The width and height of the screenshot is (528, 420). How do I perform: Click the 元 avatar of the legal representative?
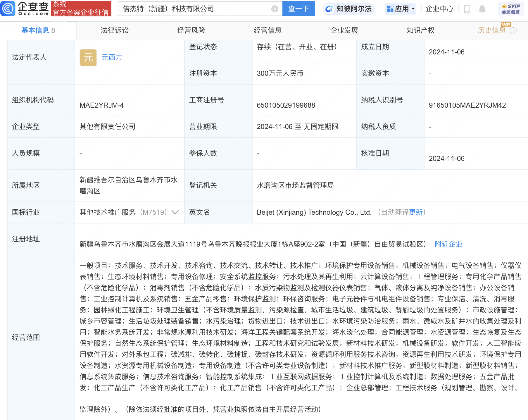click(x=88, y=57)
